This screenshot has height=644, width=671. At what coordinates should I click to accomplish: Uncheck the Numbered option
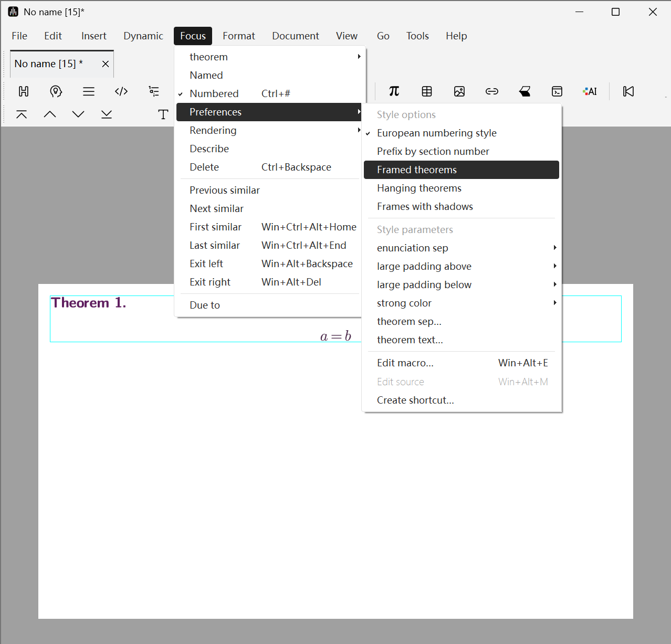tap(214, 93)
